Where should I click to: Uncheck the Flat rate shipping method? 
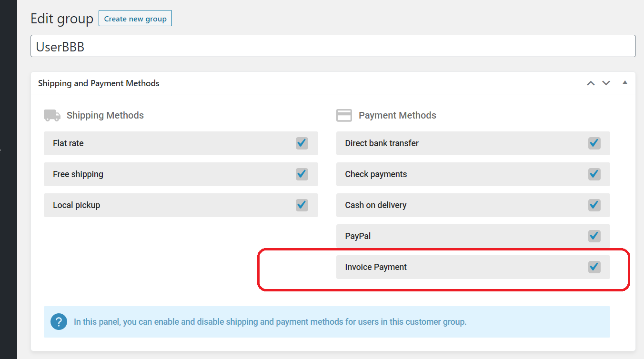click(x=302, y=143)
